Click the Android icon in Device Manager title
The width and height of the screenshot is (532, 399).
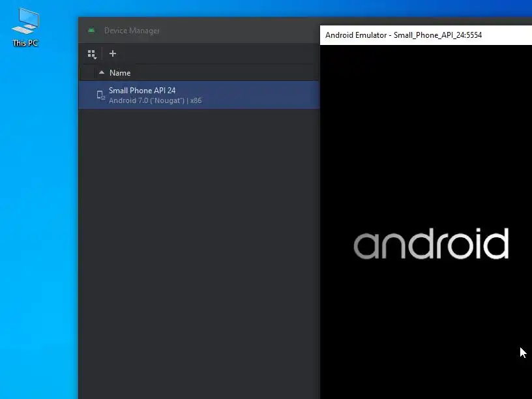tap(91, 31)
